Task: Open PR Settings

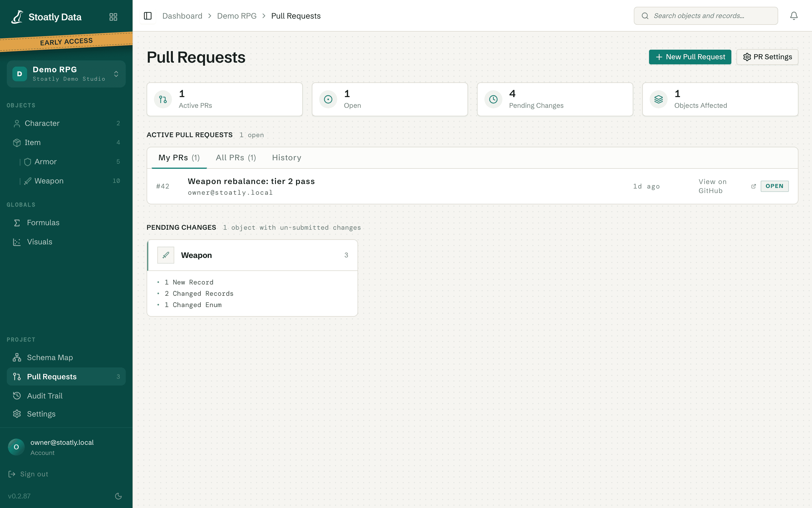Action: coord(767,57)
